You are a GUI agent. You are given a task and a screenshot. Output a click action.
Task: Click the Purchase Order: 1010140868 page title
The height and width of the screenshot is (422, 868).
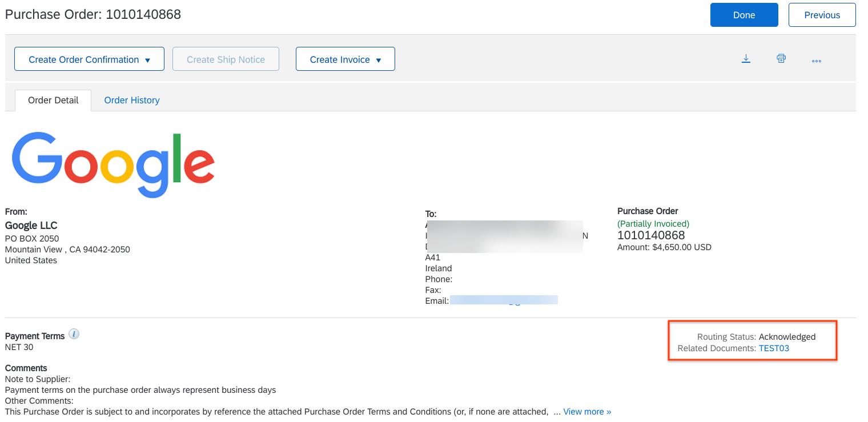point(93,15)
